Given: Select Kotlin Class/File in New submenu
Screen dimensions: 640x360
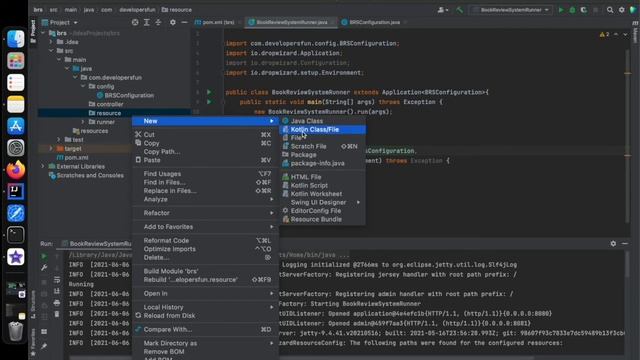Looking at the screenshot, I should (x=322, y=129).
